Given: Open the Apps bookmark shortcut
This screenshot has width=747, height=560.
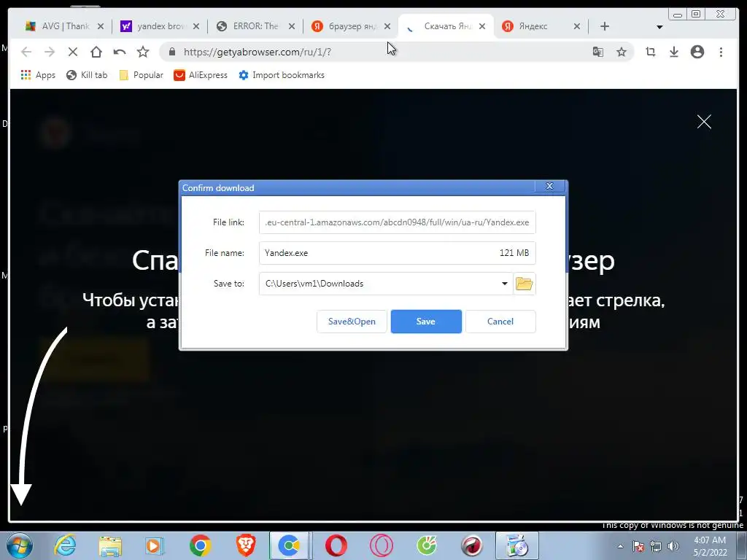Looking at the screenshot, I should [38, 75].
